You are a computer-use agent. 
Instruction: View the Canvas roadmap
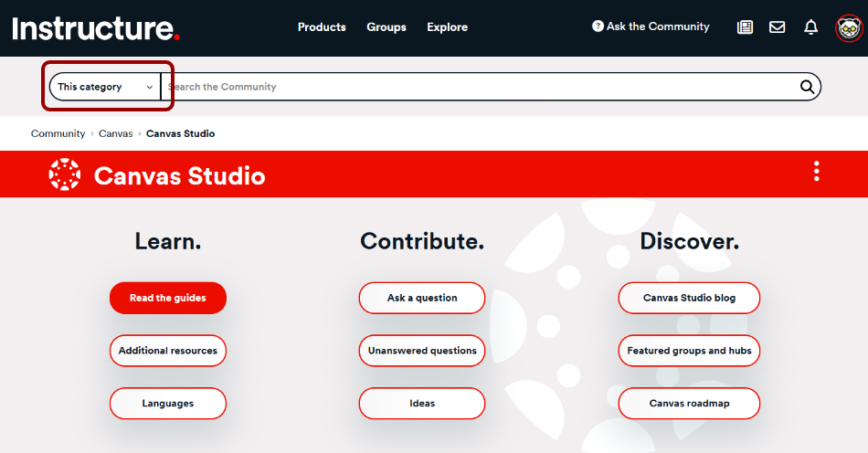point(689,403)
